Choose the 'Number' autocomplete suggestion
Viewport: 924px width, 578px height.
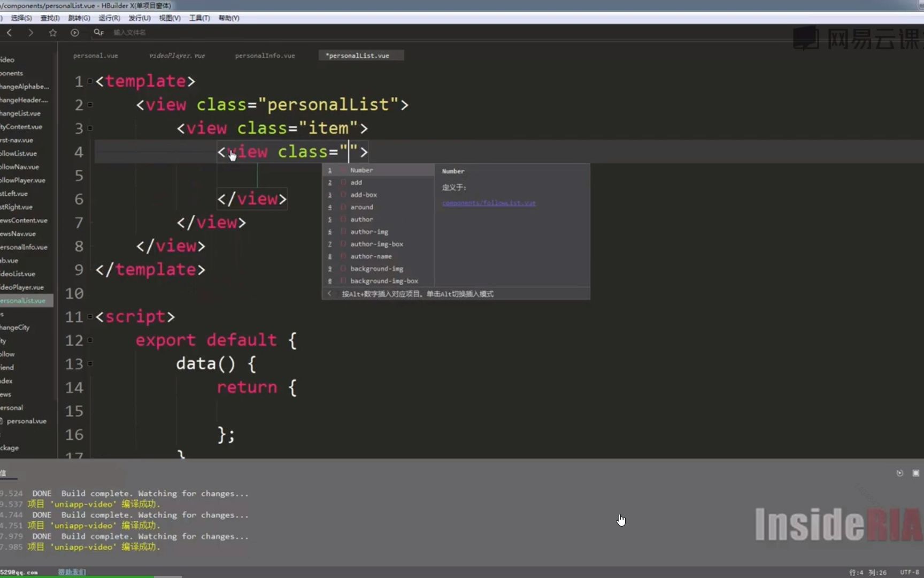(x=378, y=170)
